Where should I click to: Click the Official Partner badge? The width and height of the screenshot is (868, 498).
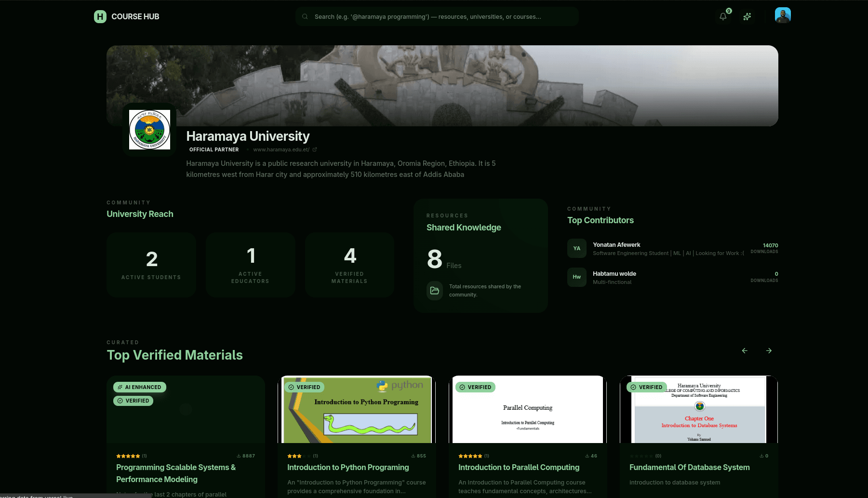[214, 149]
